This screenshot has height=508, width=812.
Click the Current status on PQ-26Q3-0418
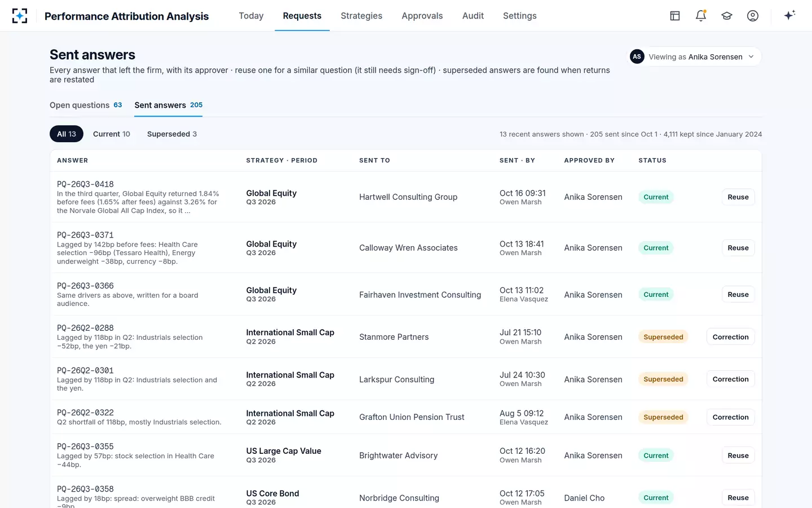click(x=656, y=197)
